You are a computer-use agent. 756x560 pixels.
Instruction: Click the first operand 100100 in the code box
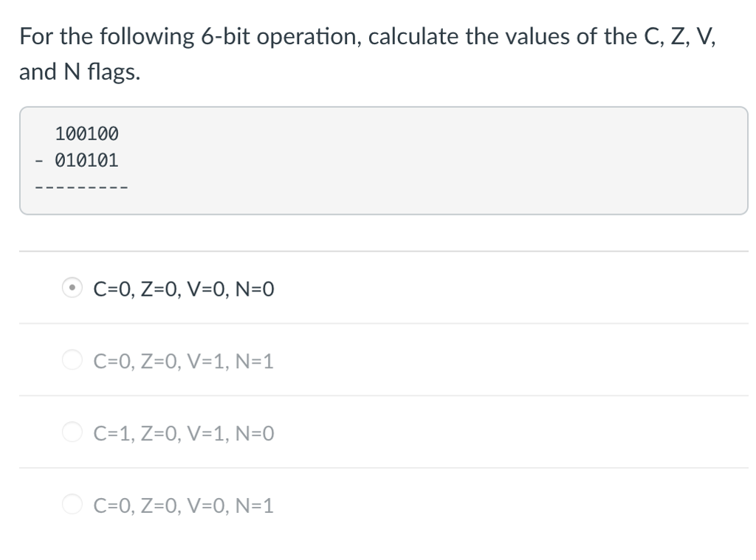pos(86,134)
